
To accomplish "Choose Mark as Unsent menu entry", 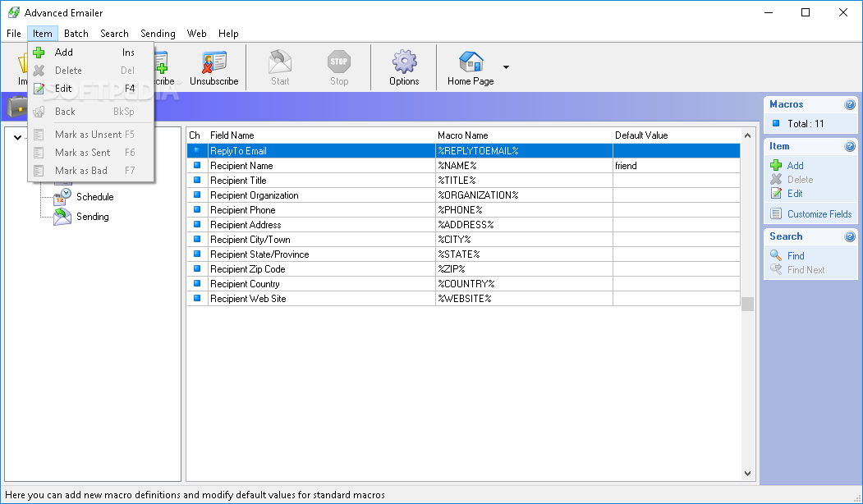I will (91, 135).
